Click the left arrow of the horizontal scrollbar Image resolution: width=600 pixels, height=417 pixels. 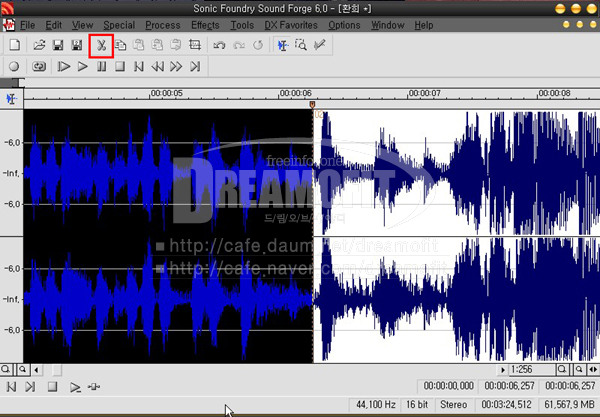(36, 370)
